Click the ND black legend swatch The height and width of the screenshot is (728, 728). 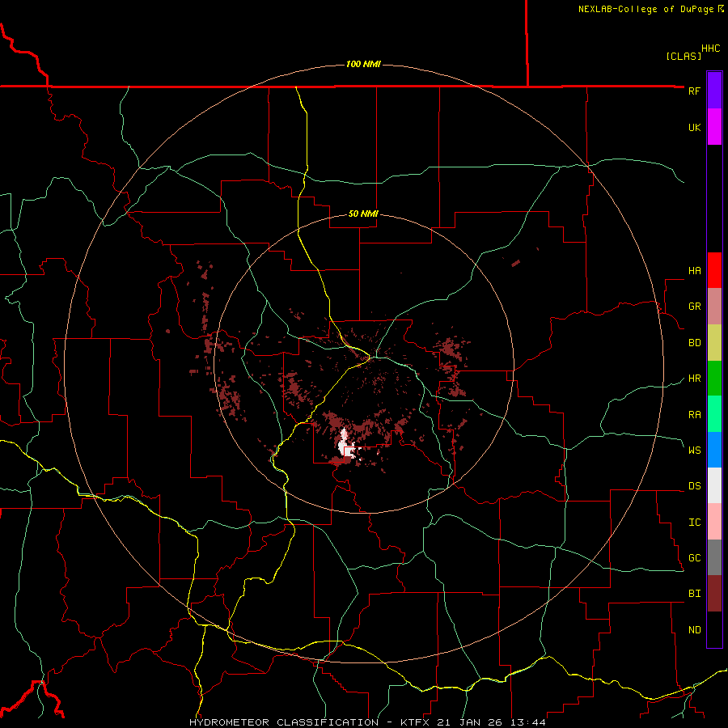click(714, 629)
